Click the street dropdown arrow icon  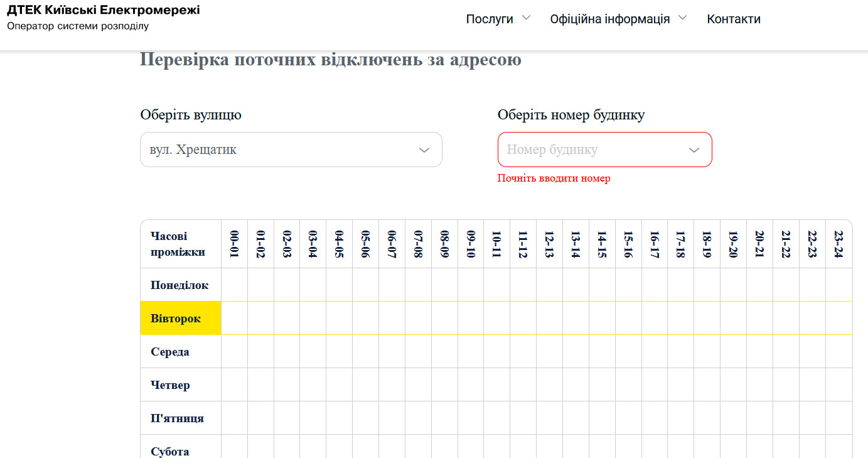(x=424, y=150)
